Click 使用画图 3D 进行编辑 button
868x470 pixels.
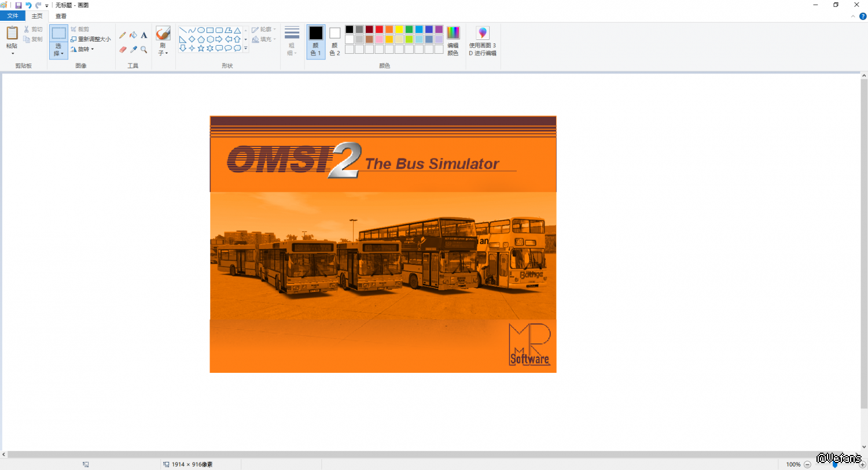point(483,41)
